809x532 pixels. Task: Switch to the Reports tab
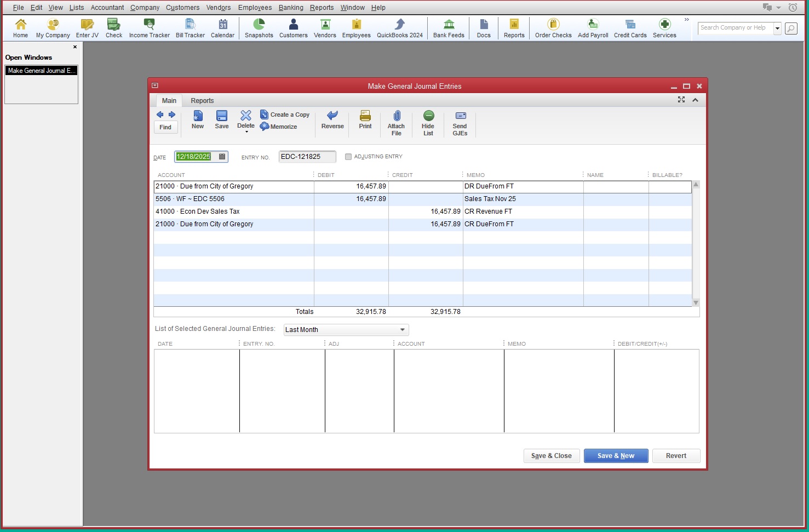click(202, 101)
